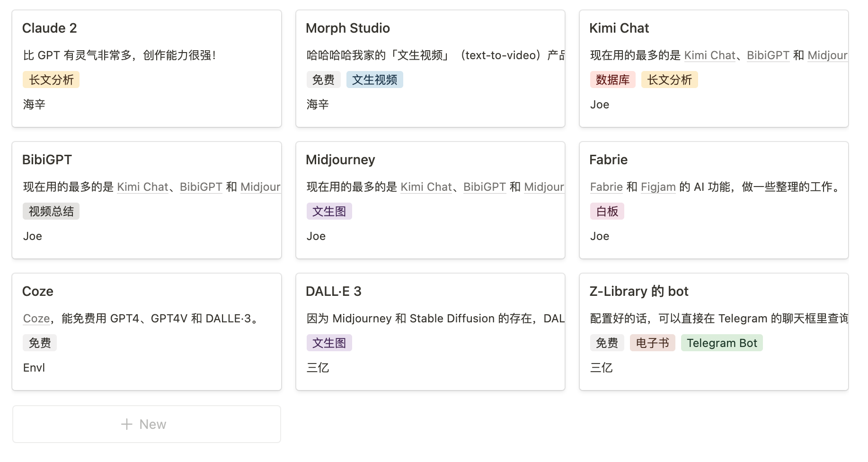Click 电子书 tag on Z-Library card

652,343
